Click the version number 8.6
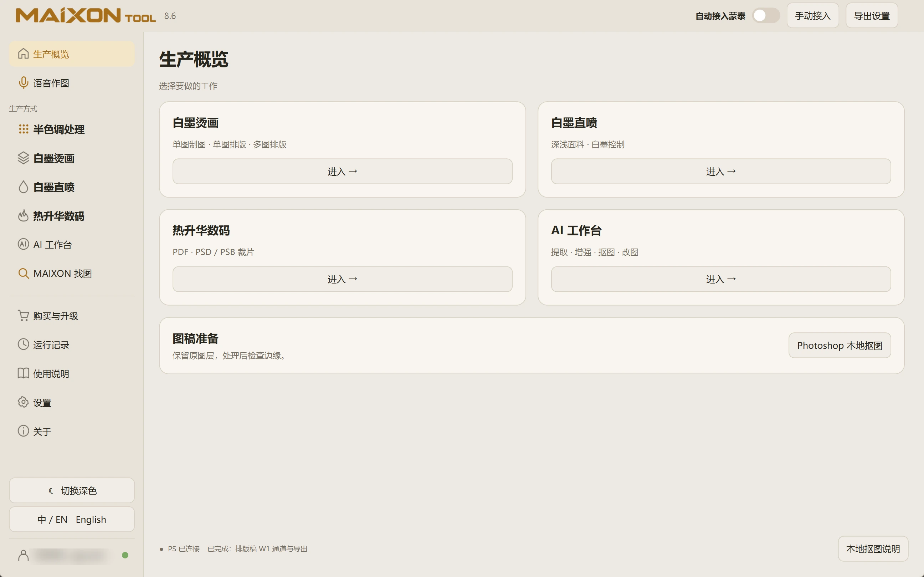 coord(170,16)
